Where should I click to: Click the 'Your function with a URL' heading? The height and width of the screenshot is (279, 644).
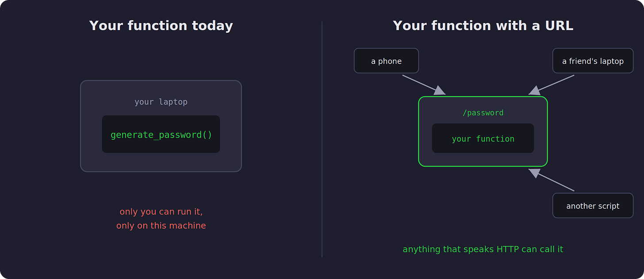[x=483, y=26]
